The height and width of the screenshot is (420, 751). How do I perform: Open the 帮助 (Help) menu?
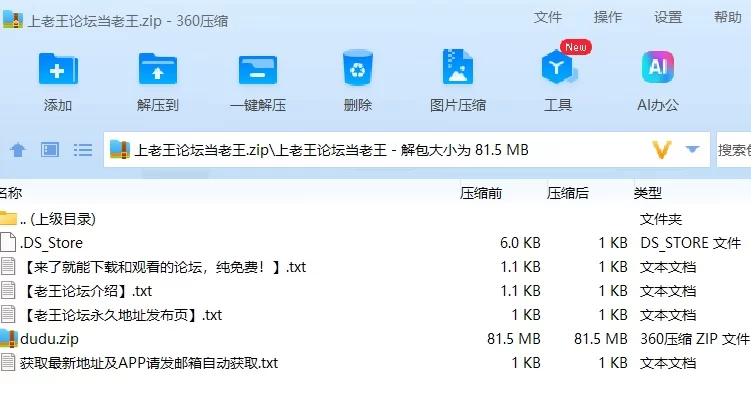coord(728,17)
